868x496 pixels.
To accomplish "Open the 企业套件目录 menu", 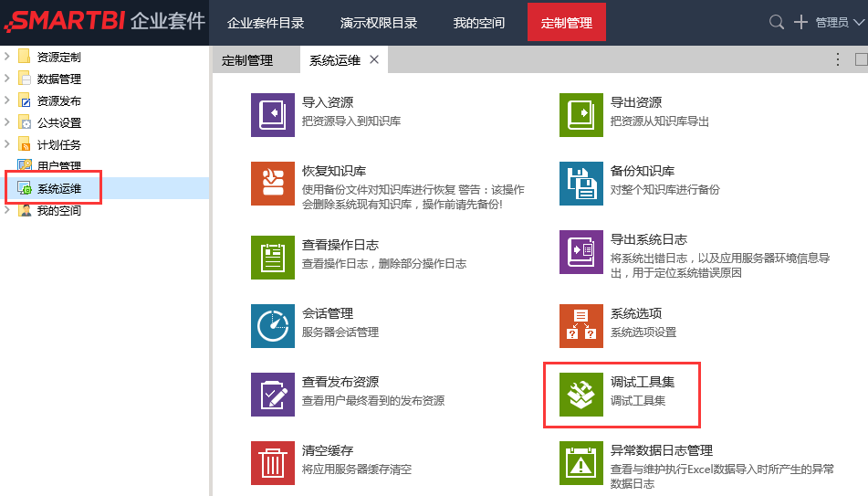I will (266, 23).
